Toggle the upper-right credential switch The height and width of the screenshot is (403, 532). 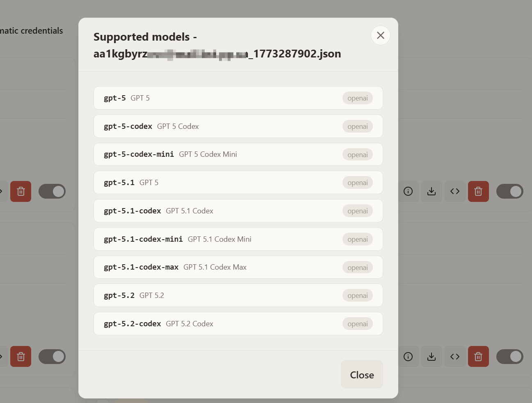click(x=510, y=191)
